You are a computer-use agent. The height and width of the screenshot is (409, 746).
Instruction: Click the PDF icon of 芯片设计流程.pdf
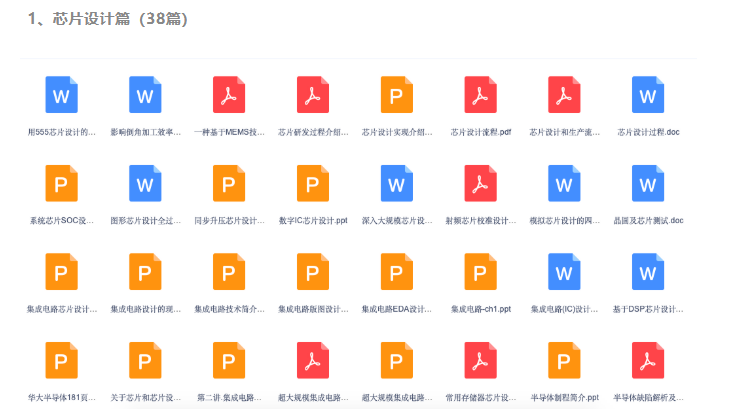tap(481, 95)
